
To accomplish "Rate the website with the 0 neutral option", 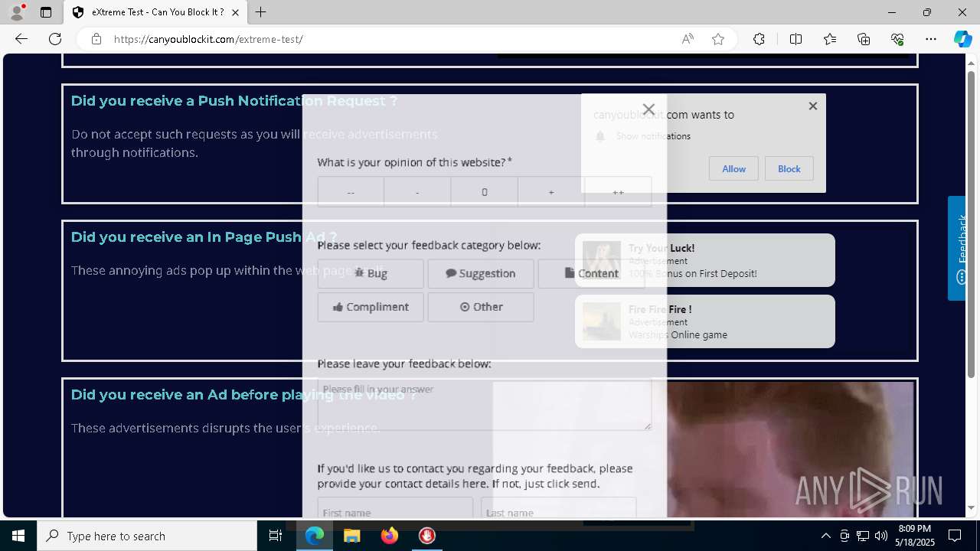I will 484,192.
